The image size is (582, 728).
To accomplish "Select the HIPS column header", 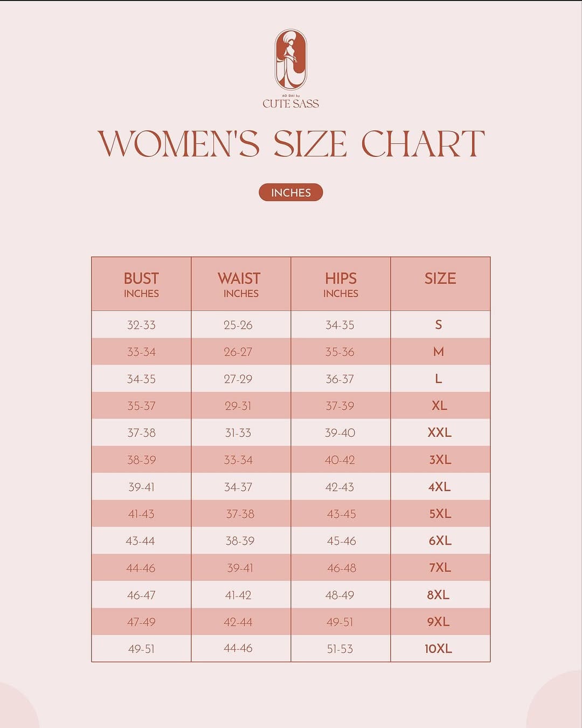I will point(341,284).
